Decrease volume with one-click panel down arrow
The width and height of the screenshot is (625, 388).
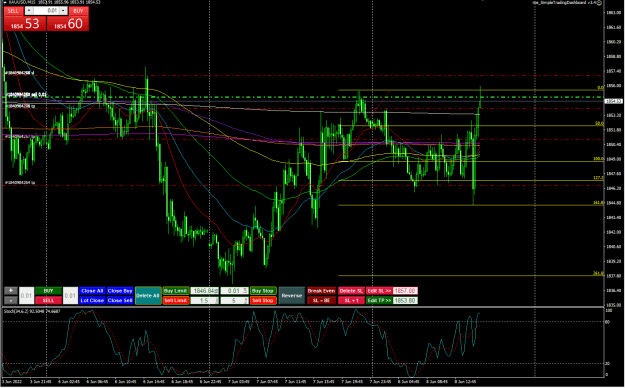29,11
